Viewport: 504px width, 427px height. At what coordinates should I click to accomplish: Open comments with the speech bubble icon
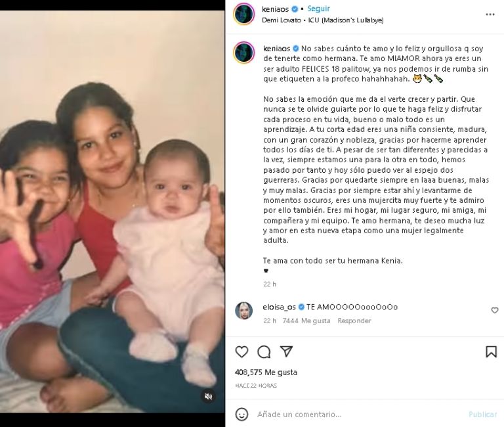[x=264, y=351]
